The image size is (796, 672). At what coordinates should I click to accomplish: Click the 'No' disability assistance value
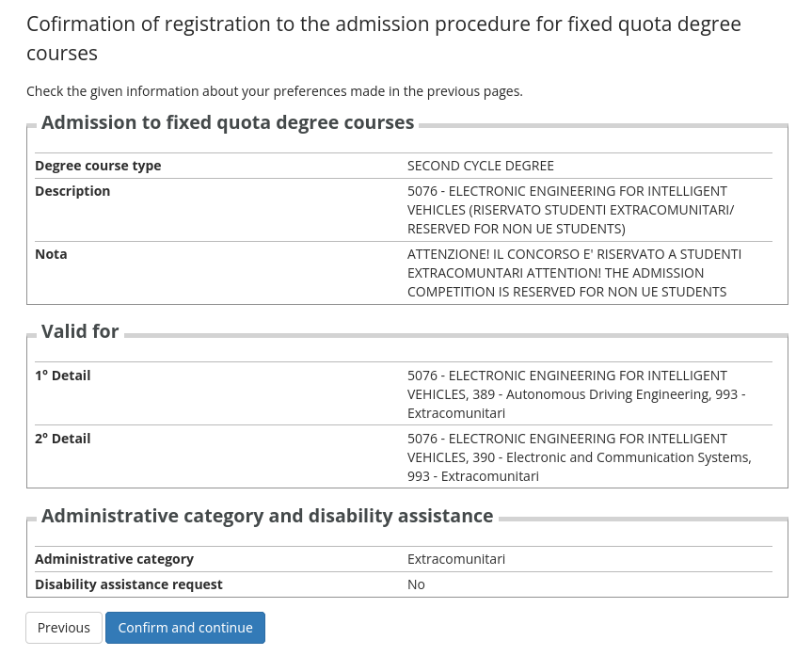[x=416, y=584]
